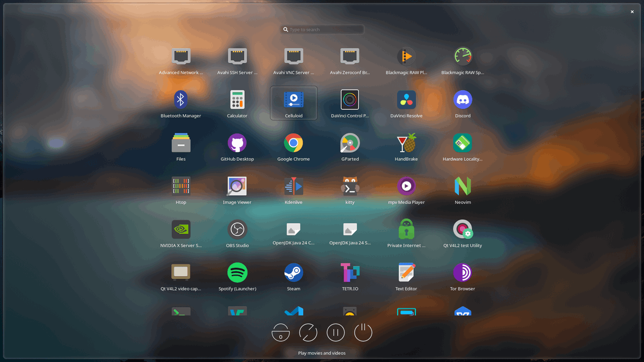Open Htop process viewer

(x=181, y=190)
